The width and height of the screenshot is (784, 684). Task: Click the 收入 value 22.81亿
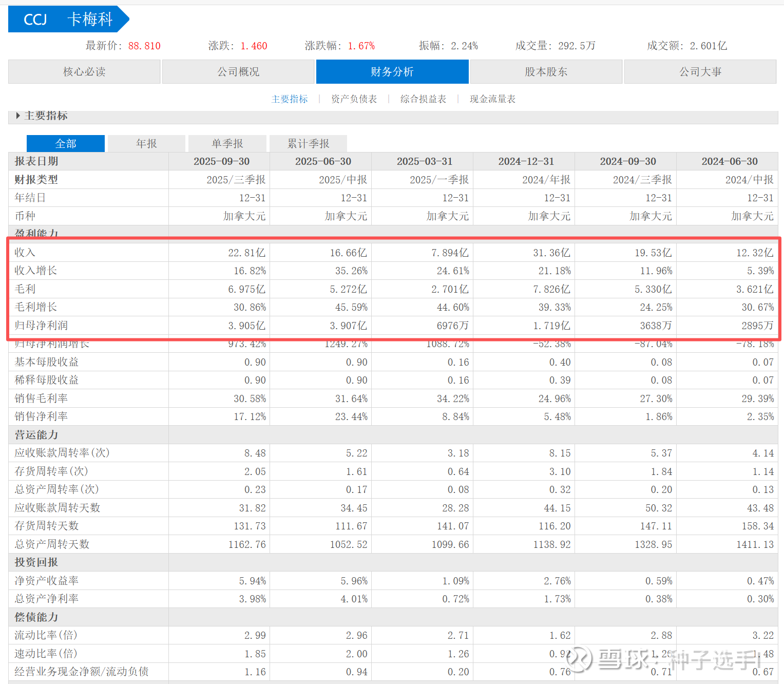[247, 253]
